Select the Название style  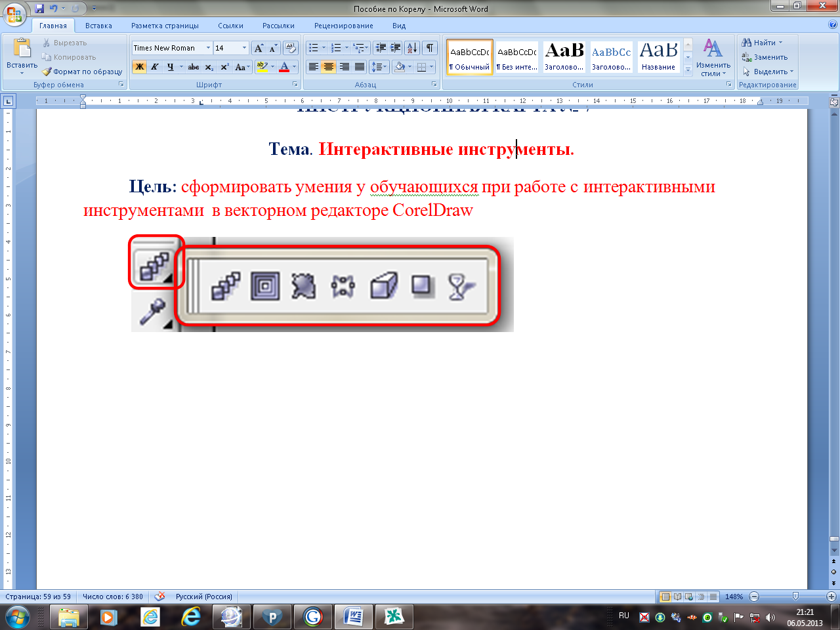[658, 57]
